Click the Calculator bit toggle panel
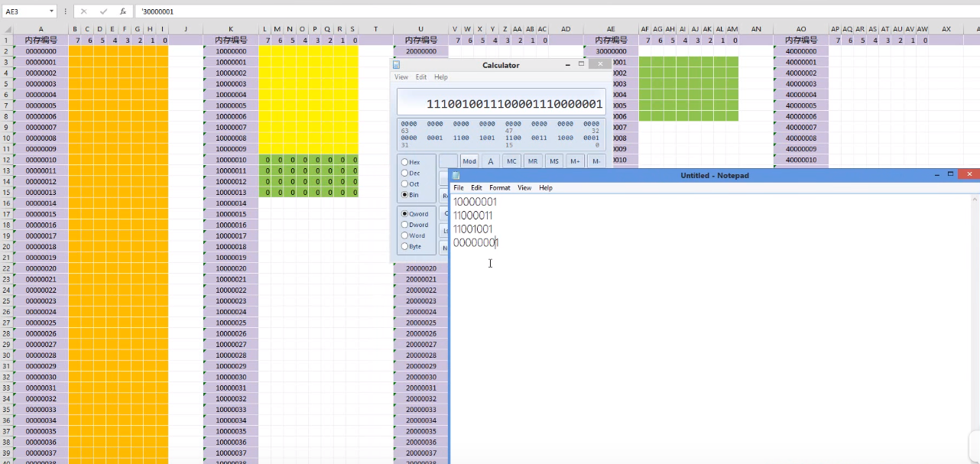Viewport: 980px width, 464px height. (x=501, y=134)
